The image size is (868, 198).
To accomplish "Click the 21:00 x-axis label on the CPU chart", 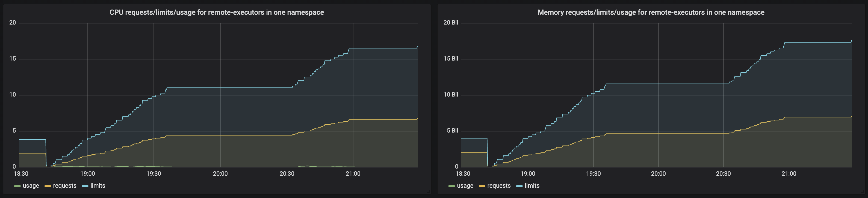I will [x=353, y=174].
